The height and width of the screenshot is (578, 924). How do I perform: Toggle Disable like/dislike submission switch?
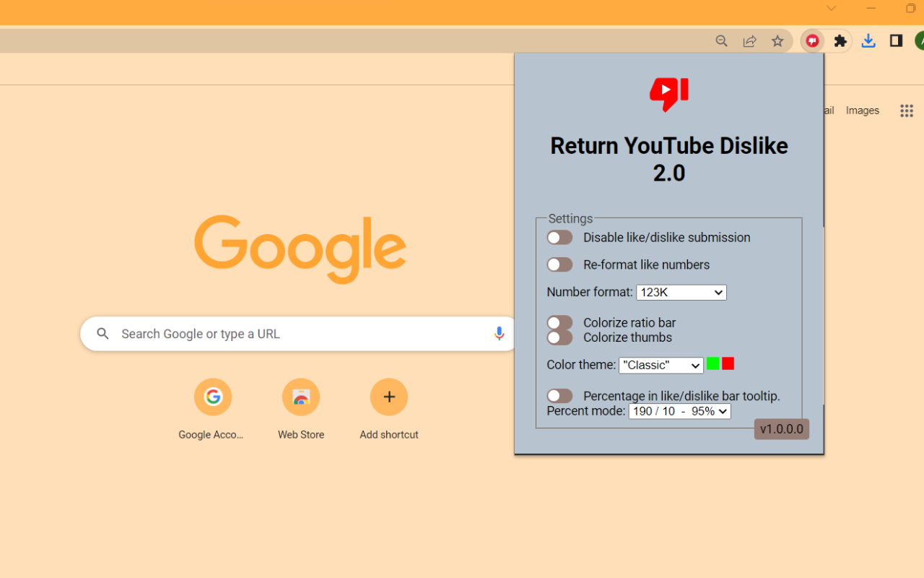[x=559, y=238]
